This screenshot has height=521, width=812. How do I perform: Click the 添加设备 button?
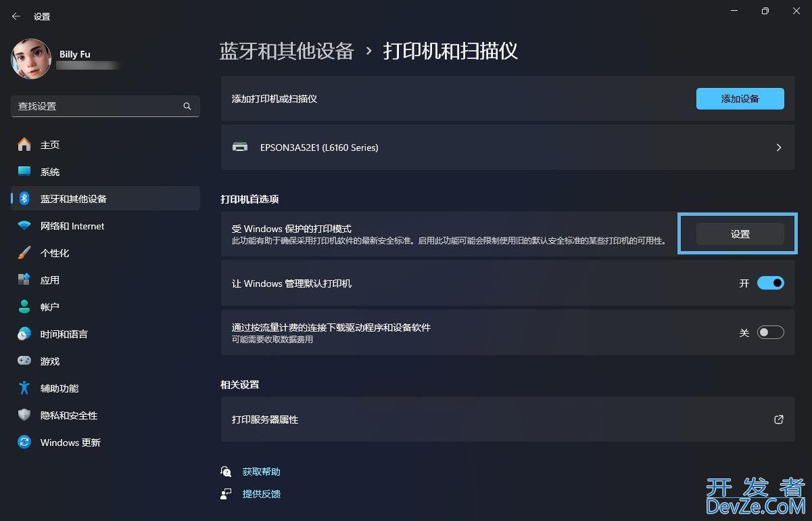tap(740, 99)
